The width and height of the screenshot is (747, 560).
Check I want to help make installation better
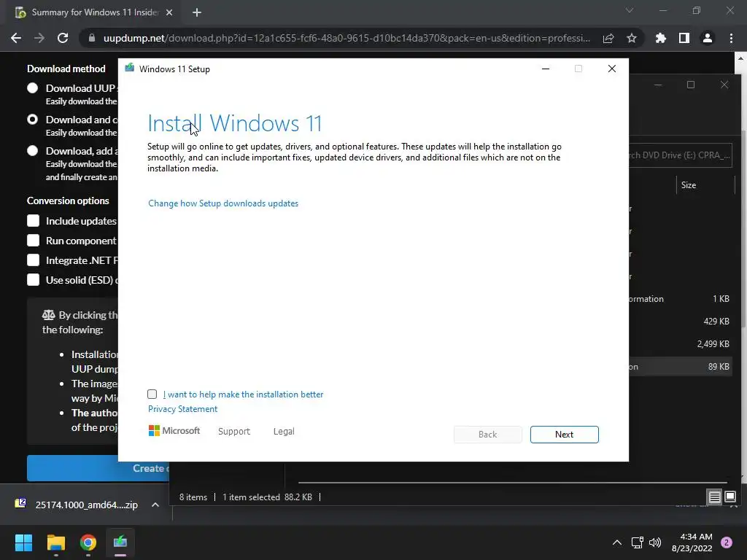(x=152, y=394)
